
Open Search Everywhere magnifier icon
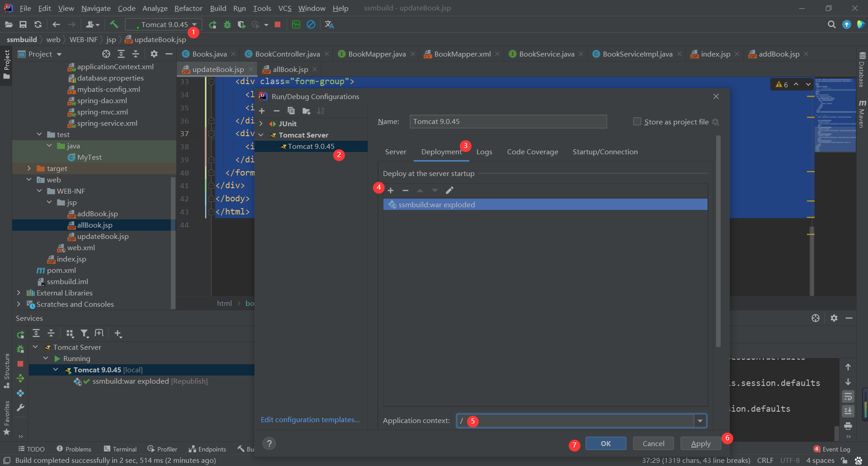pyautogui.click(x=831, y=24)
